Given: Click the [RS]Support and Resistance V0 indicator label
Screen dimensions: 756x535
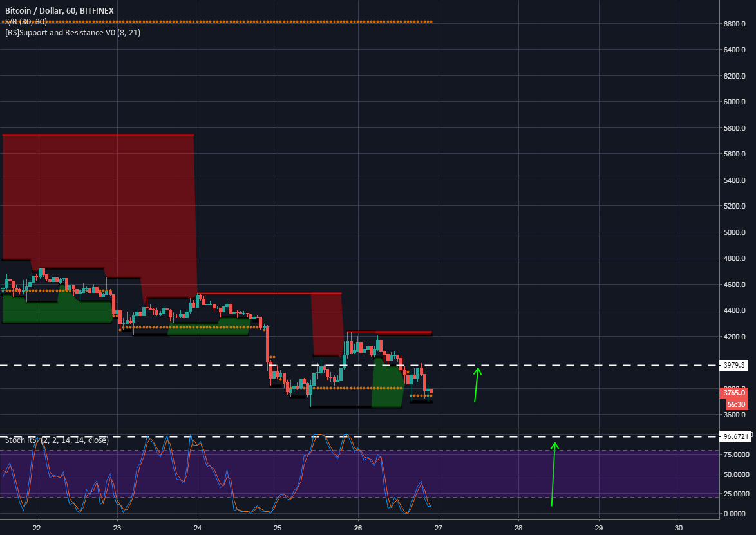Looking at the screenshot, I should click(x=74, y=32).
